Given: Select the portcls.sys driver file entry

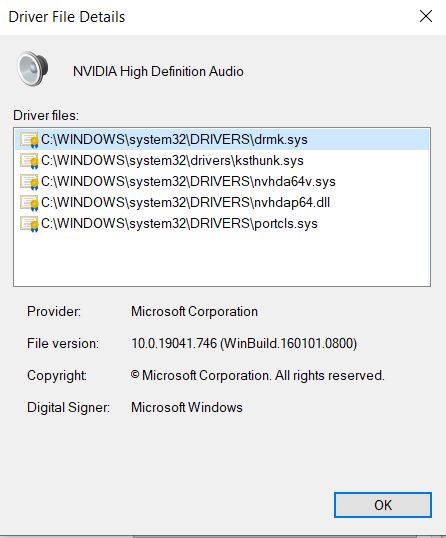Looking at the screenshot, I should (x=222, y=223).
